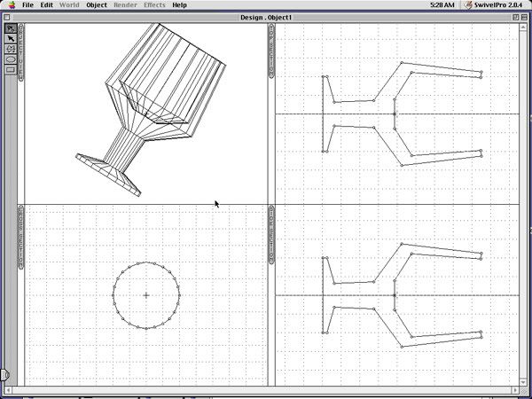The width and height of the screenshot is (532, 399).
Task: Open the Help menu
Action: (x=179, y=5)
